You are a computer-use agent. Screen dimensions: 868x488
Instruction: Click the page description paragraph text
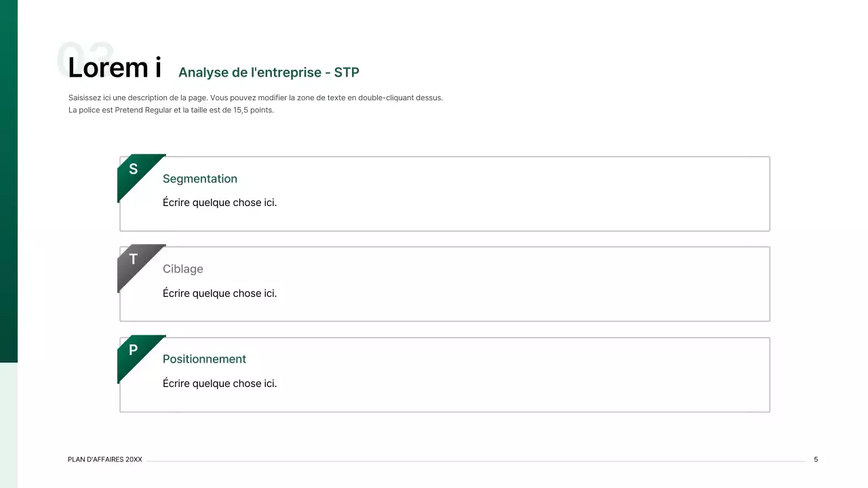coord(256,103)
